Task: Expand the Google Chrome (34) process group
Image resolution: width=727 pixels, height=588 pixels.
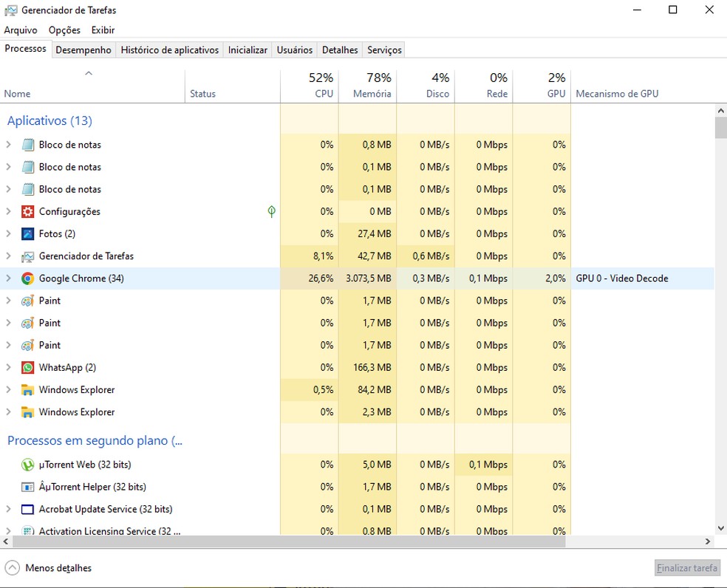Action: (x=9, y=278)
